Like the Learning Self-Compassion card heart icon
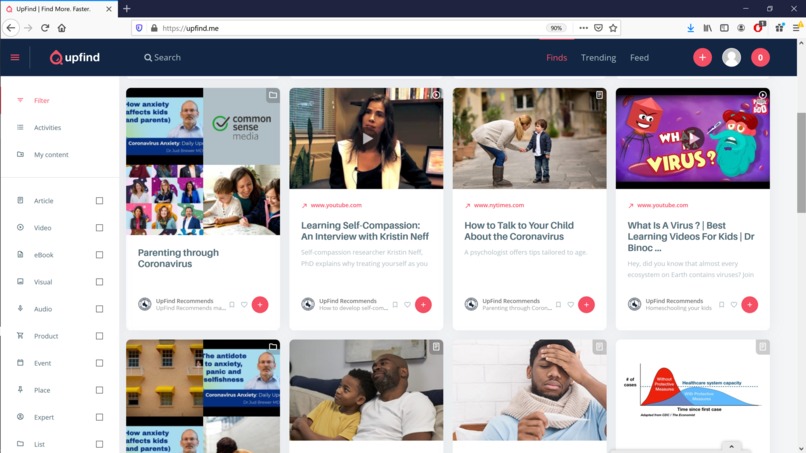The height and width of the screenshot is (453, 806). tap(407, 304)
